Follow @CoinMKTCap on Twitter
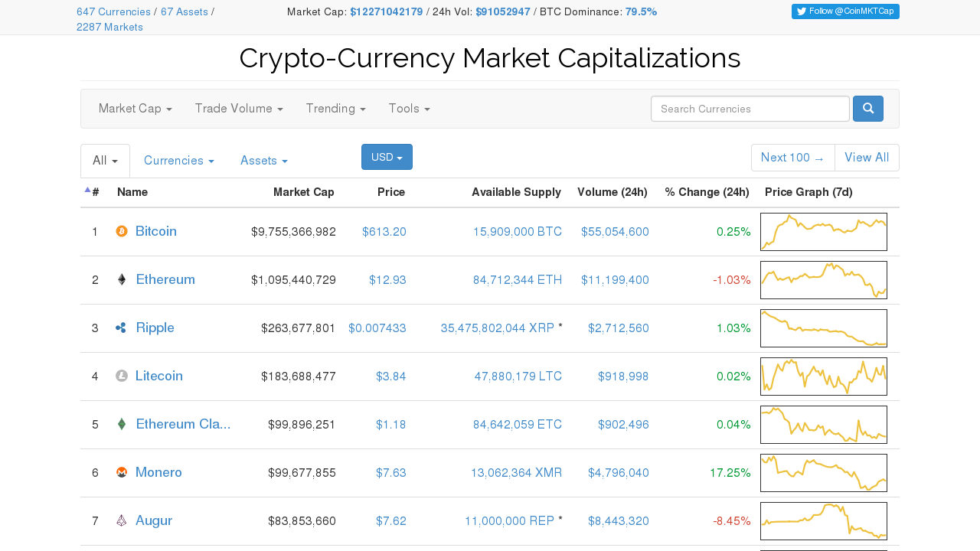The height and width of the screenshot is (551, 980). click(x=845, y=11)
